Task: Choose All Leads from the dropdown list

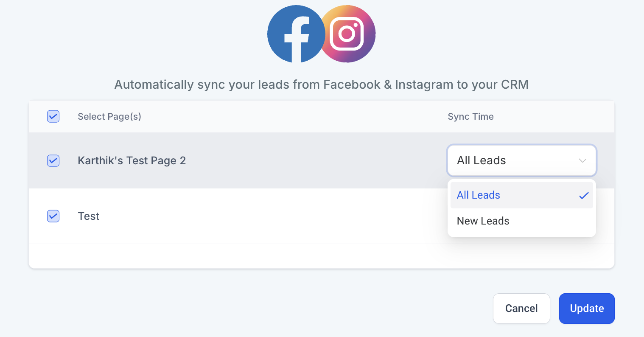Action: tap(521, 195)
